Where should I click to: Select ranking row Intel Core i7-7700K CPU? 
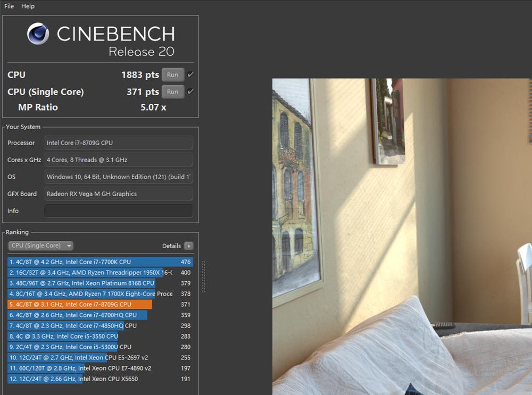tap(100, 262)
